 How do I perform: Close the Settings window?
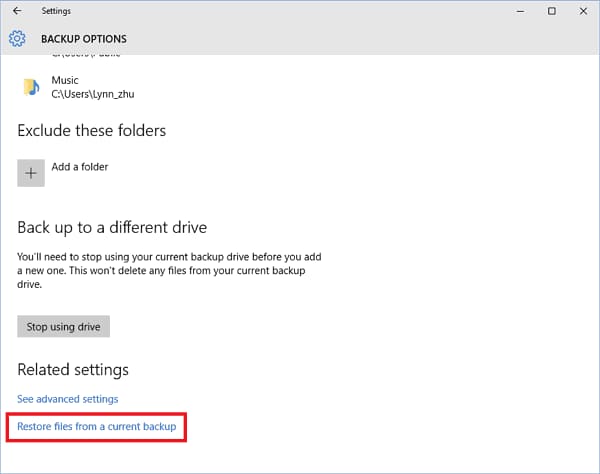coord(583,11)
